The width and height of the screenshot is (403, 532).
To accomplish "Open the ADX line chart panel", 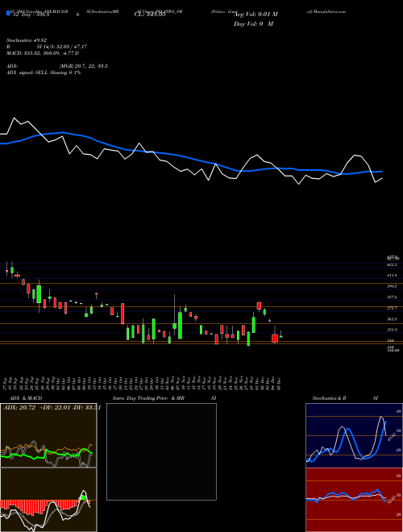I will pyautogui.click(x=48, y=435).
